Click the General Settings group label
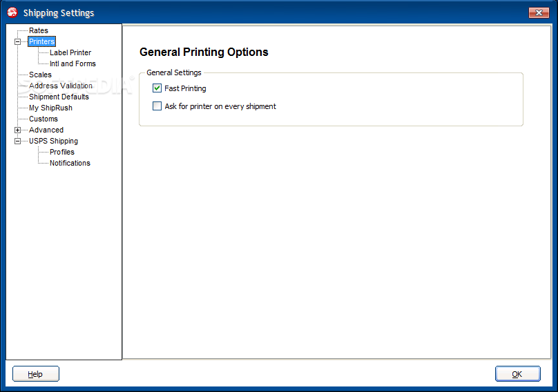Screen dimensions: 558x392 [173, 72]
